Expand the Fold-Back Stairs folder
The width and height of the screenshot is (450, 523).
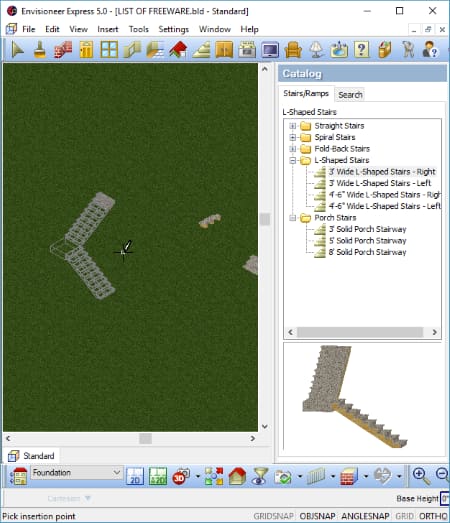(293, 149)
